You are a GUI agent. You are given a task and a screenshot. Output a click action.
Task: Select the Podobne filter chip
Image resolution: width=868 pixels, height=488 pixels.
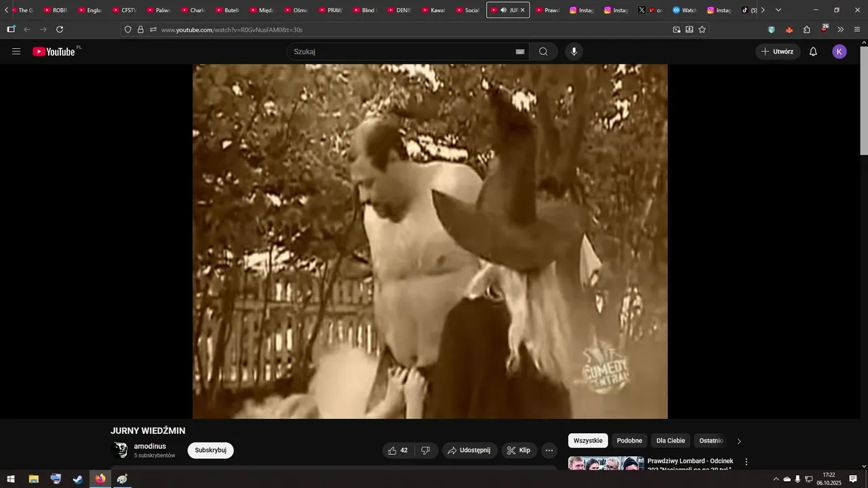click(629, 441)
